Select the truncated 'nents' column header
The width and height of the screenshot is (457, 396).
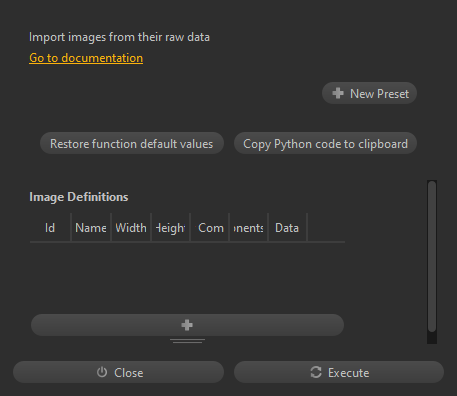[x=249, y=228]
